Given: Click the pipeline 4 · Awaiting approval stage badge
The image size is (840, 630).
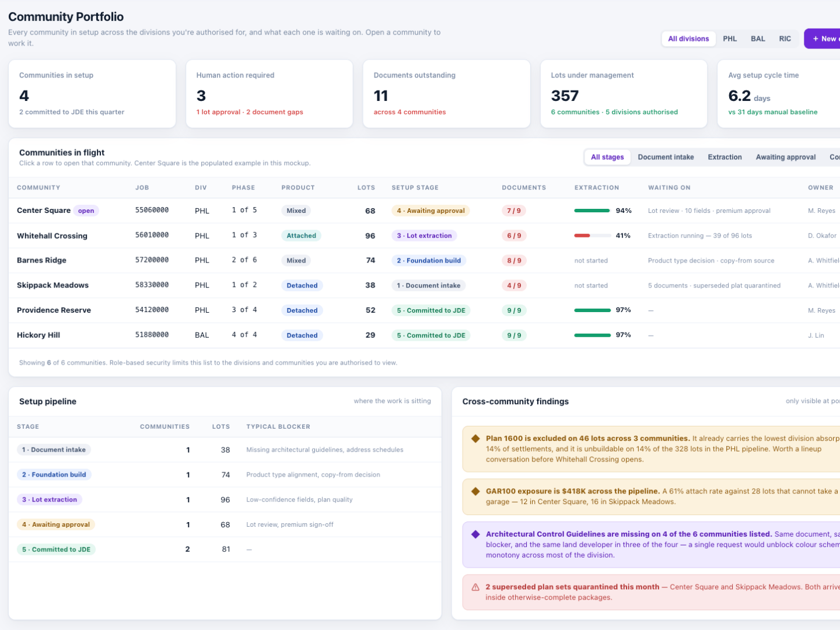Looking at the screenshot, I should (56, 525).
